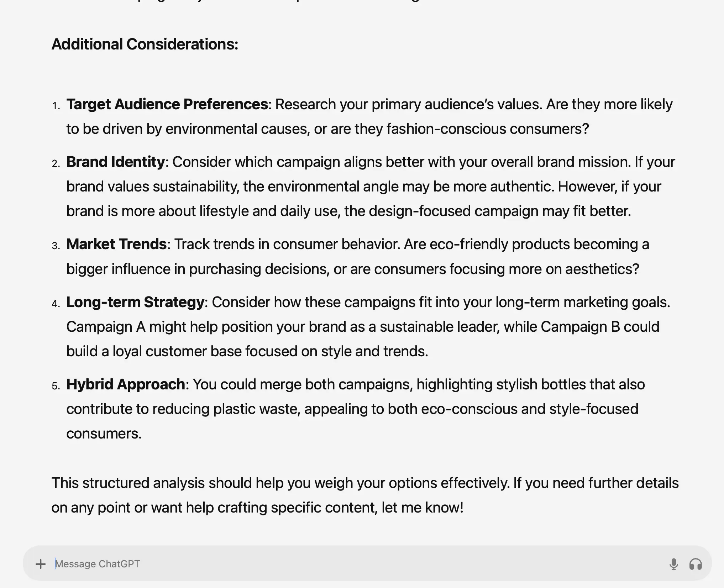Click list number 2 marker
This screenshot has height=588, width=724.
click(56, 163)
